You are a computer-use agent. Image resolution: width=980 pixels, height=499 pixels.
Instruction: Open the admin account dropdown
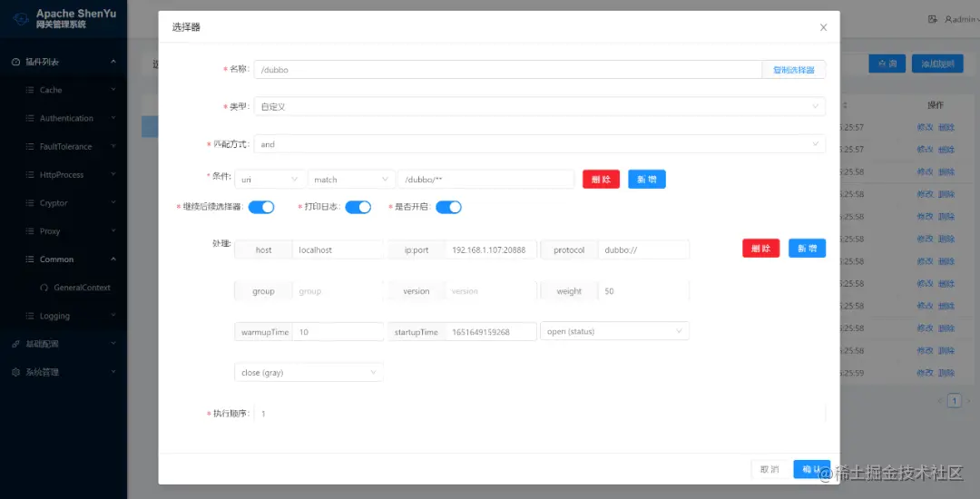[x=962, y=19]
